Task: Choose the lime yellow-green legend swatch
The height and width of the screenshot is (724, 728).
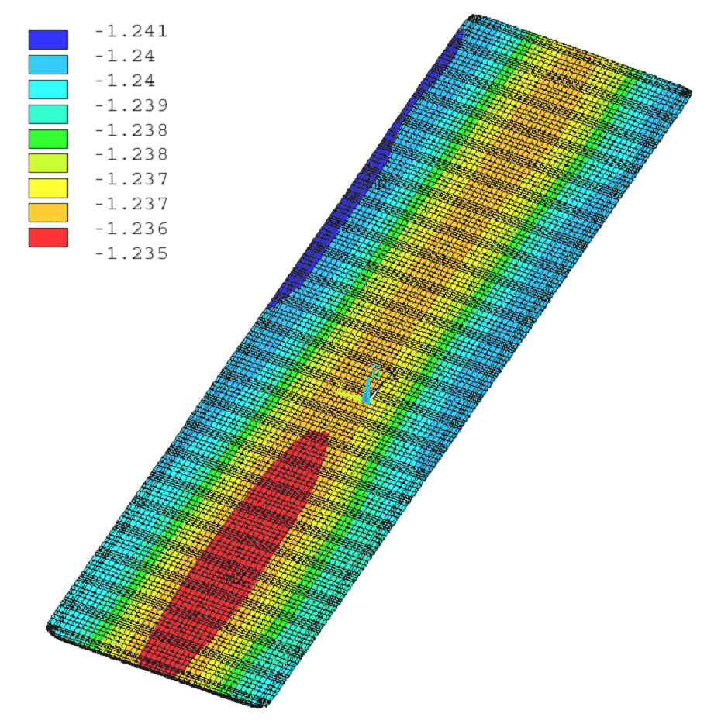Action: point(48,163)
